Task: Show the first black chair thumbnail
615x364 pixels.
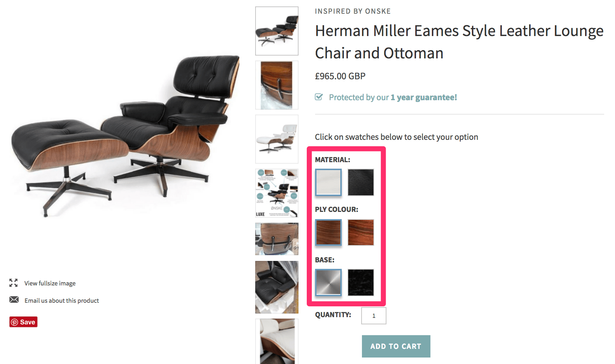Action: coord(277,31)
